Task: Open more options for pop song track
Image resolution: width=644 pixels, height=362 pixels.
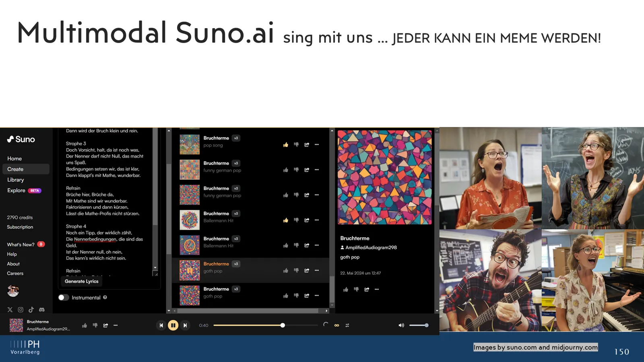Action: (317, 144)
